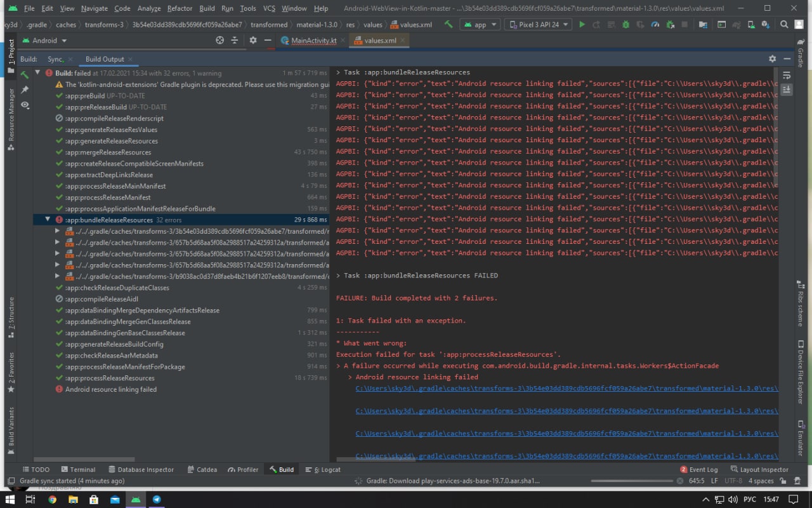Screen dimensions: 812x508
Task: Open the Database Inspector tool window
Action: pyautogui.click(x=141, y=469)
